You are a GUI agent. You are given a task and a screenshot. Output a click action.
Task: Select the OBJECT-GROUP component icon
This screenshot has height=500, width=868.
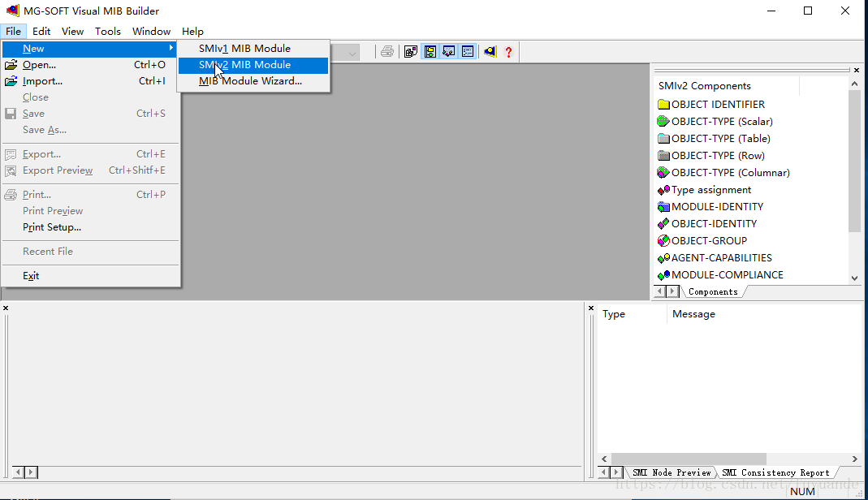click(x=663, y=240)
